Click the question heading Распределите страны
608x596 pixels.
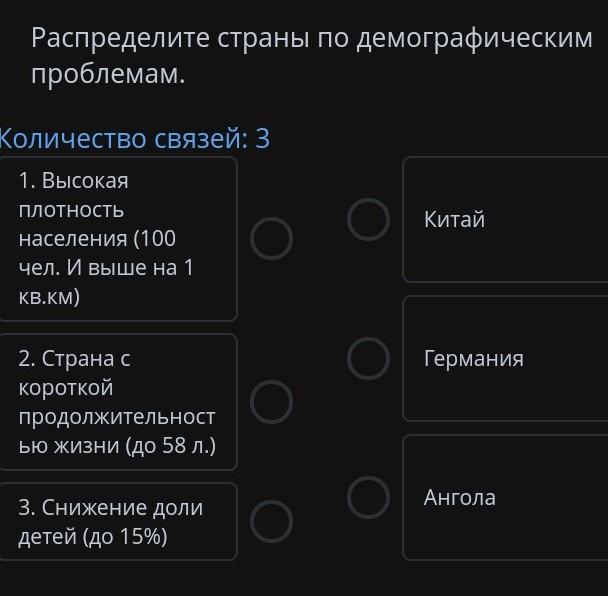(x=312, y=56)
